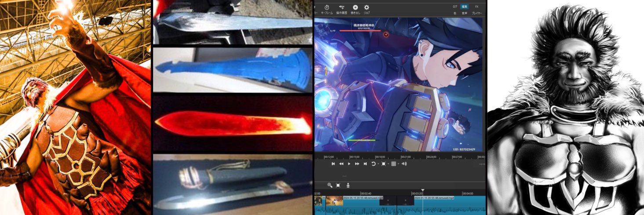Viewport: 644px width, 215px height.
Task: Expand the player zoom dropdown arrow
Action: point(388,164)
